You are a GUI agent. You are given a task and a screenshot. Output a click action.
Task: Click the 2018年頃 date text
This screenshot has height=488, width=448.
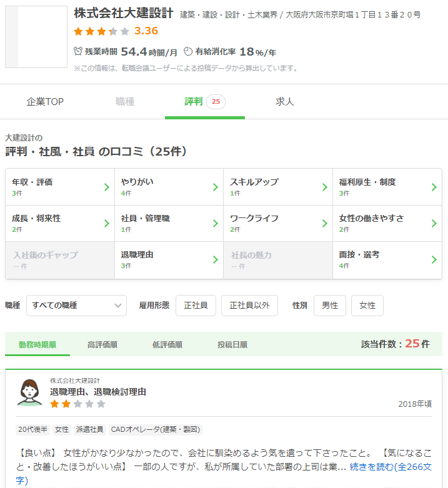coord(415,404)
